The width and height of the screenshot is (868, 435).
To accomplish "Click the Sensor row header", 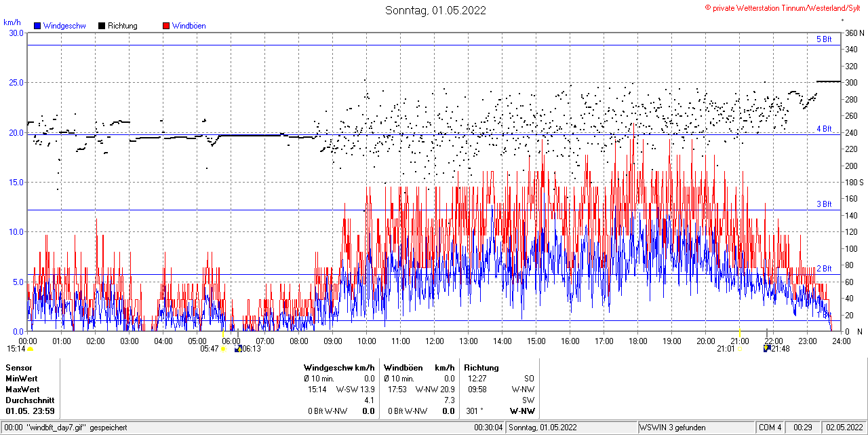I will point(18,367).
